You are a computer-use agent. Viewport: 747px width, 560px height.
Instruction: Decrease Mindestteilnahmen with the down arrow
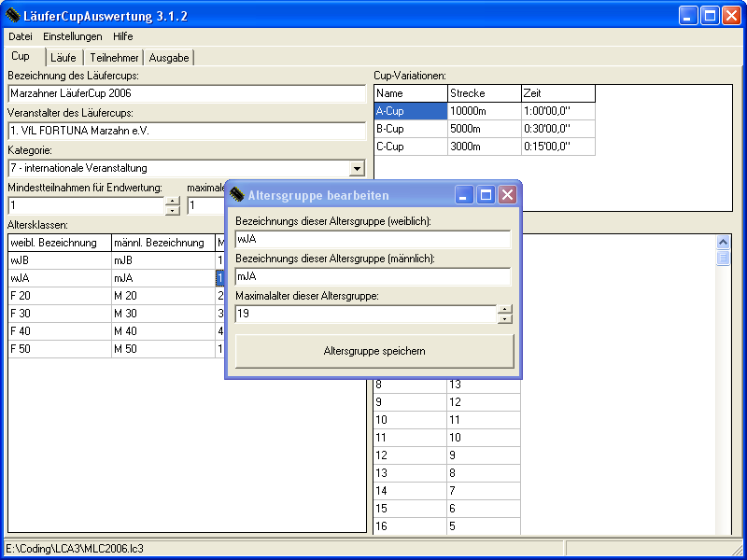point(173,211)
